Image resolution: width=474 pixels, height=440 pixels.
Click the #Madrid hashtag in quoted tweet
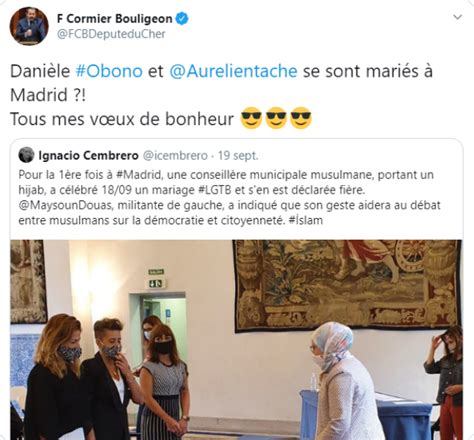point(139,175)
